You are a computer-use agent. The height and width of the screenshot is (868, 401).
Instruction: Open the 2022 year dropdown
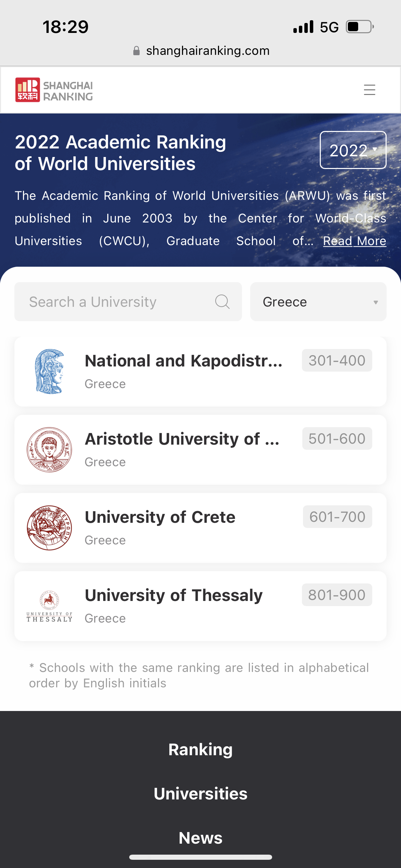click(353, 150)
